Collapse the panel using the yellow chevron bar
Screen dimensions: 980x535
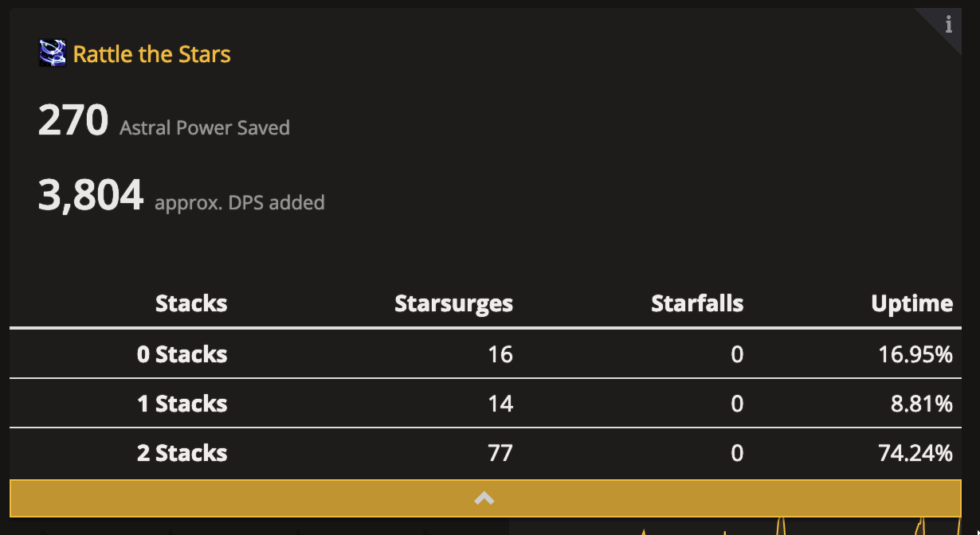pos(484,498)
